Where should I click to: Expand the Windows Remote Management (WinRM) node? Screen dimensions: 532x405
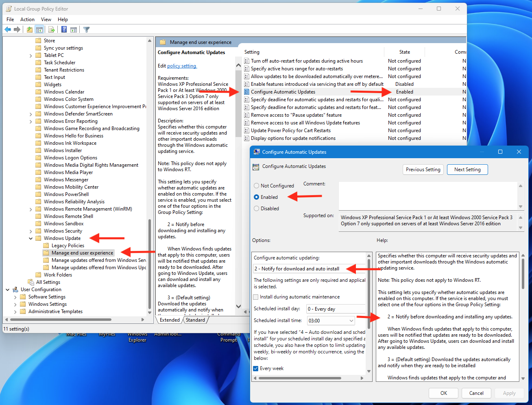point(31,209)
